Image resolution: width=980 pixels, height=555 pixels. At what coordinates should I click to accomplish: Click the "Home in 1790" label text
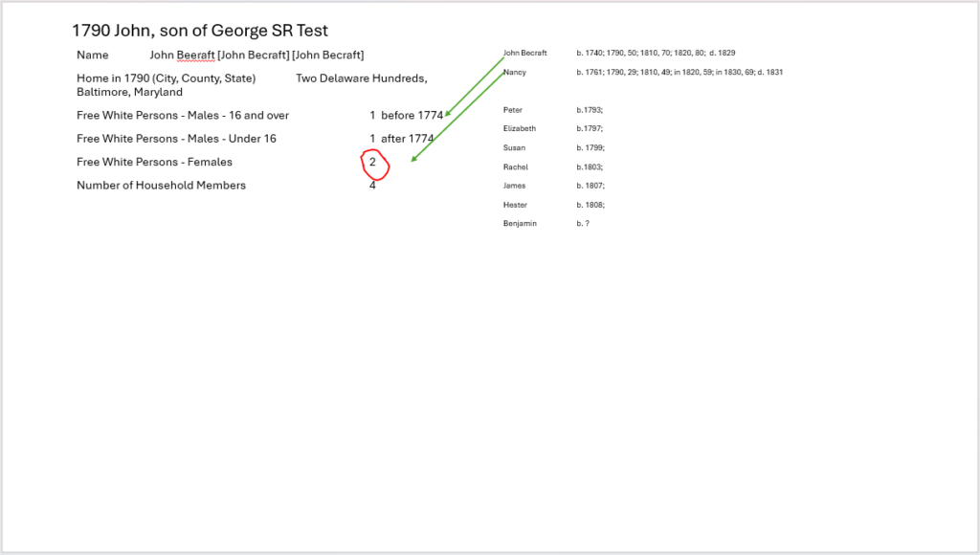(166, 78)
